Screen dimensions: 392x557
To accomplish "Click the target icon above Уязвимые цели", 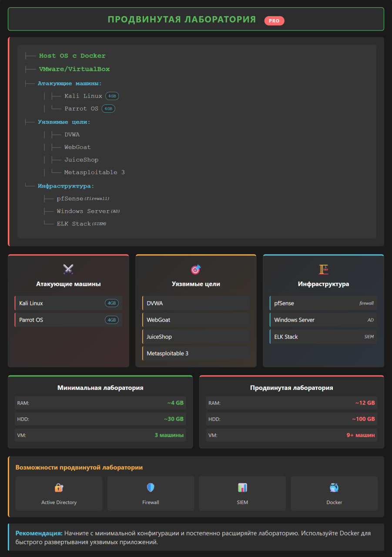I will (x=196, y=269).
